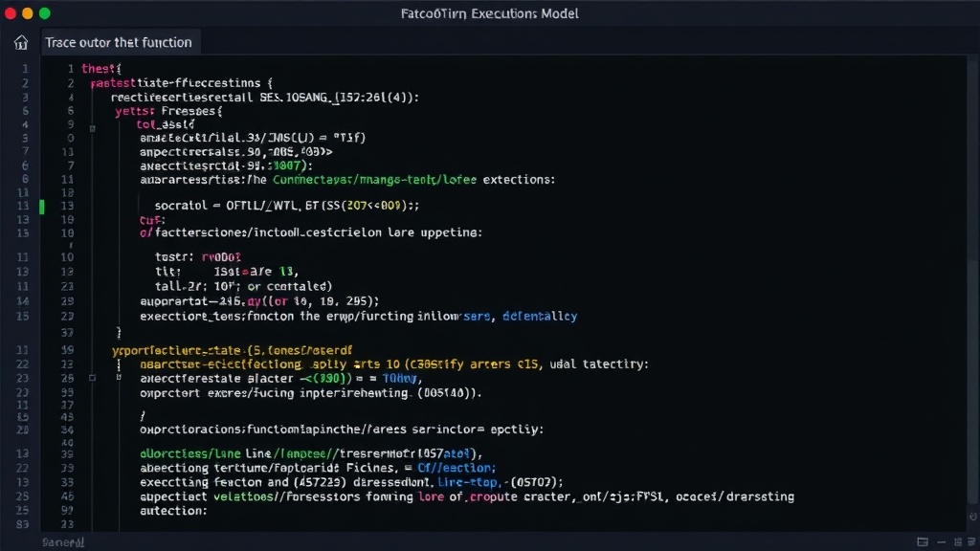Select the "tostr: rvoDot" line
Viewport: 980px width, 551px height.
(197, 256)
